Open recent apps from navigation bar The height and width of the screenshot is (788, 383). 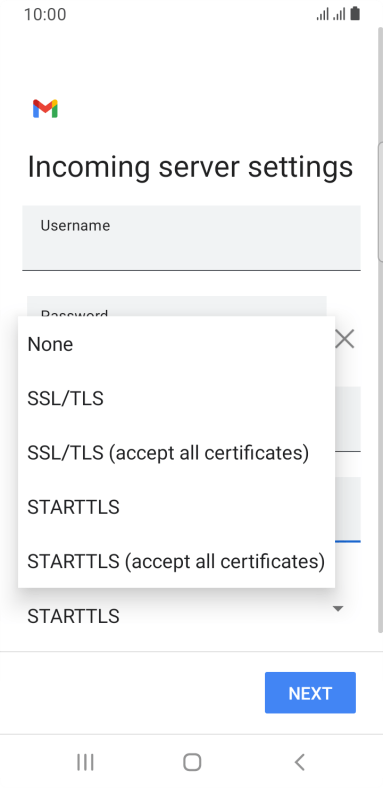(x=85, y=762)
